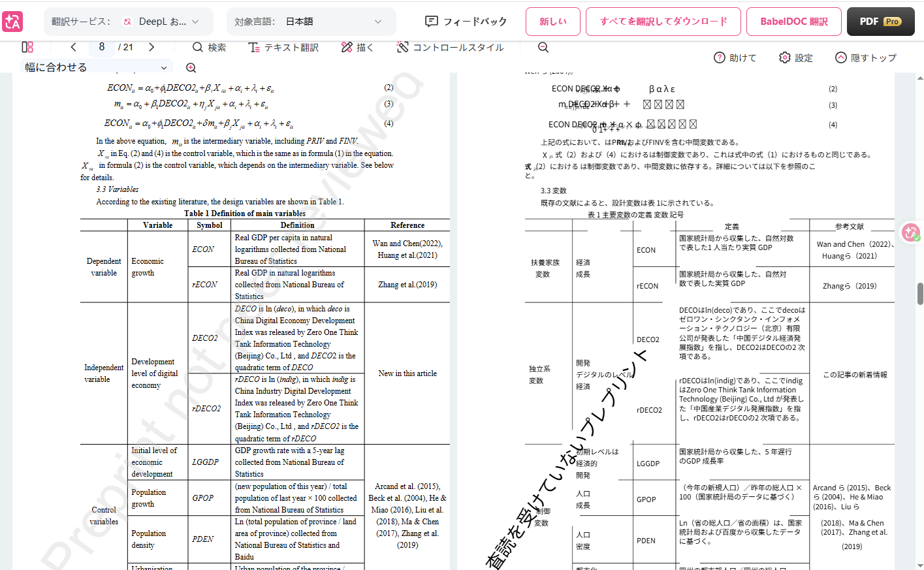
Task: Open 助けて help
Action: (735, 57)
